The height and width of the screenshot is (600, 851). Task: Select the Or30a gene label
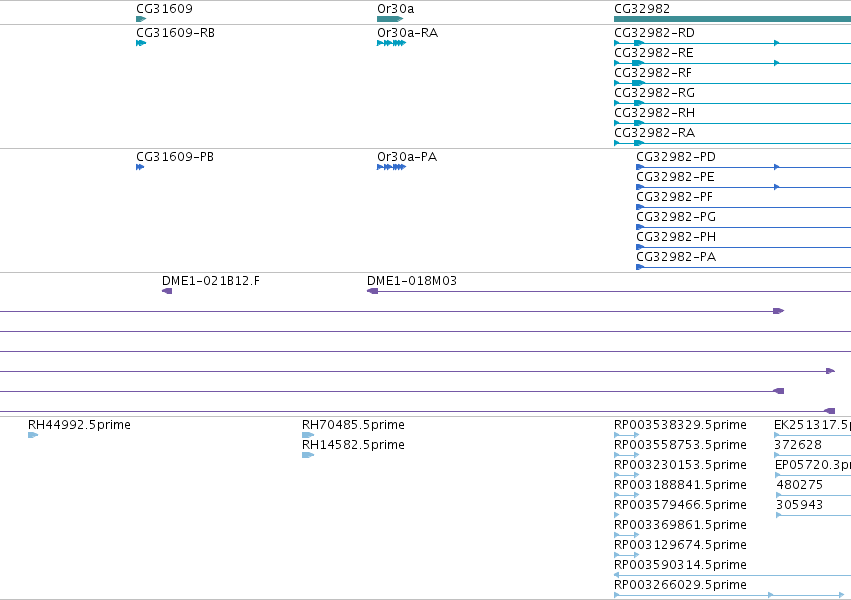pos(396,9)
